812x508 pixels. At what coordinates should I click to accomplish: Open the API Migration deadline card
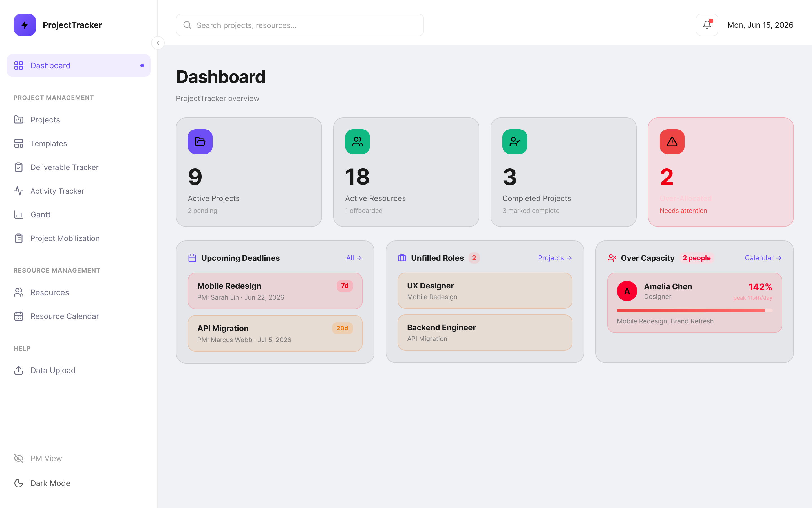275,333
